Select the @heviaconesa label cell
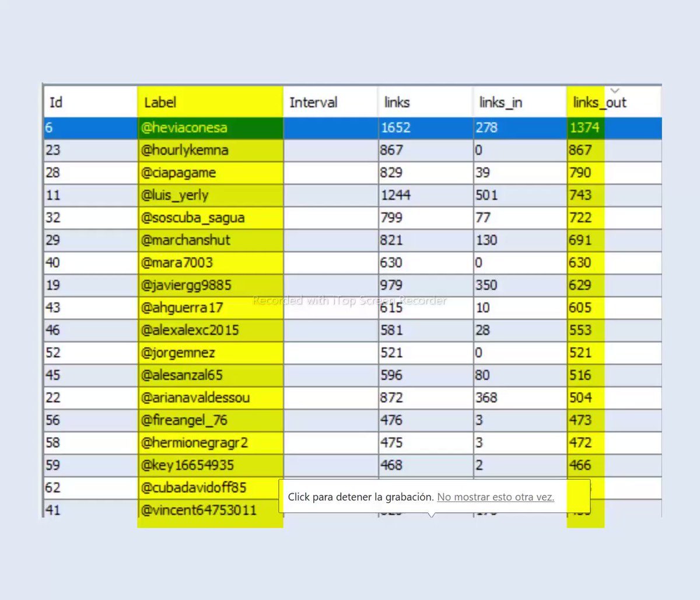 click(x=211, y=128)
